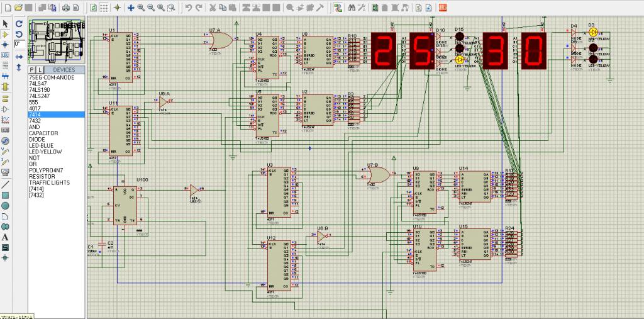Pick LED-YELLOW from the devices list
The image size is (644, 319).
45,152
